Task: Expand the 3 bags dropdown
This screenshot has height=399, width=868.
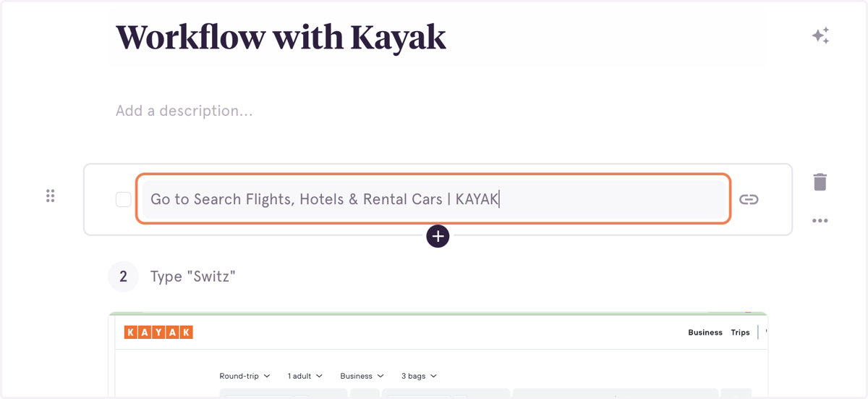Action: click(x=419, y=376)
